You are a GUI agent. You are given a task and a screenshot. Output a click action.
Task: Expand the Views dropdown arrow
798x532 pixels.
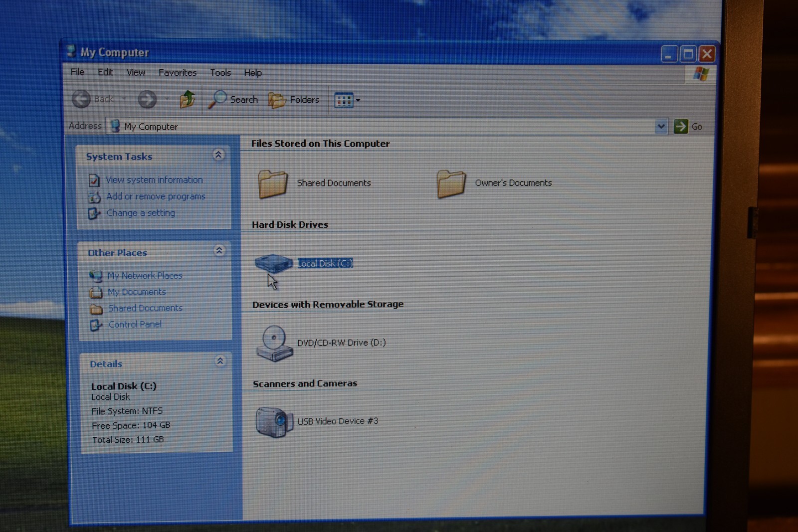click(x=358, y=100)
